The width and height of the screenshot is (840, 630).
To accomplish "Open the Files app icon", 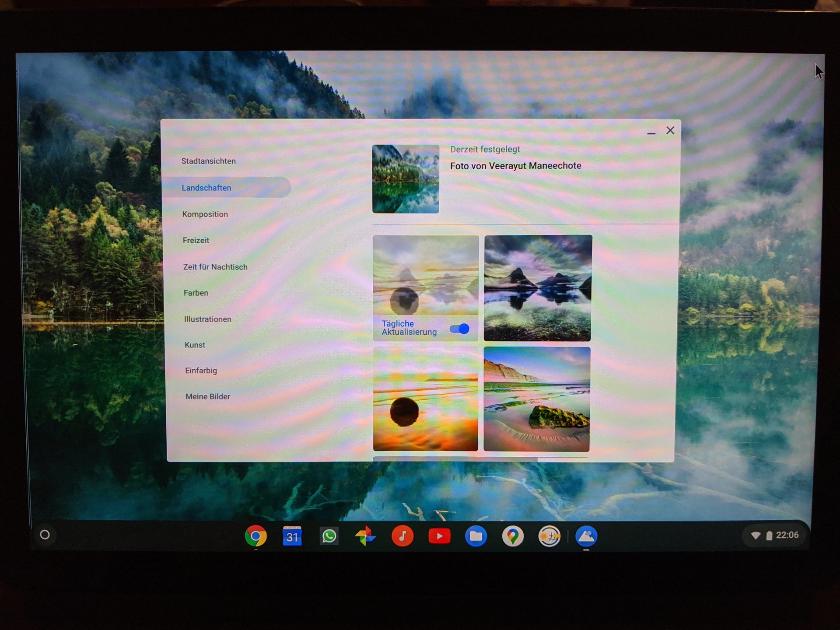I will coord(476,536).
